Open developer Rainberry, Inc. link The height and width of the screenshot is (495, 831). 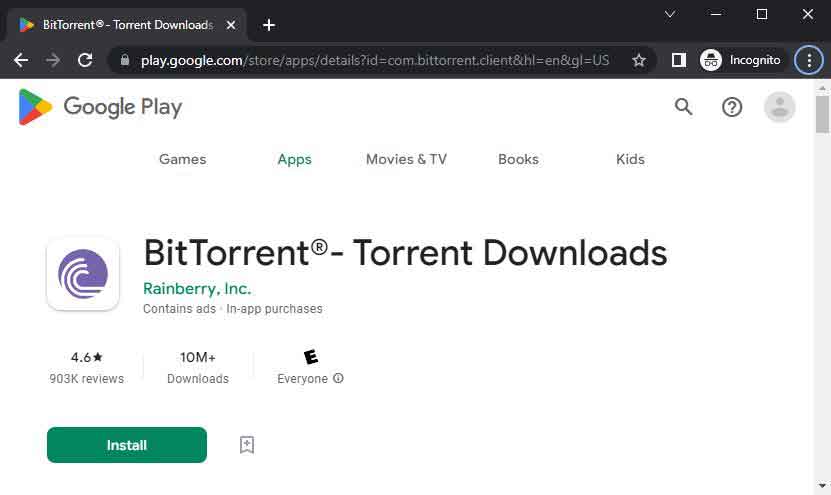(197, 288)
